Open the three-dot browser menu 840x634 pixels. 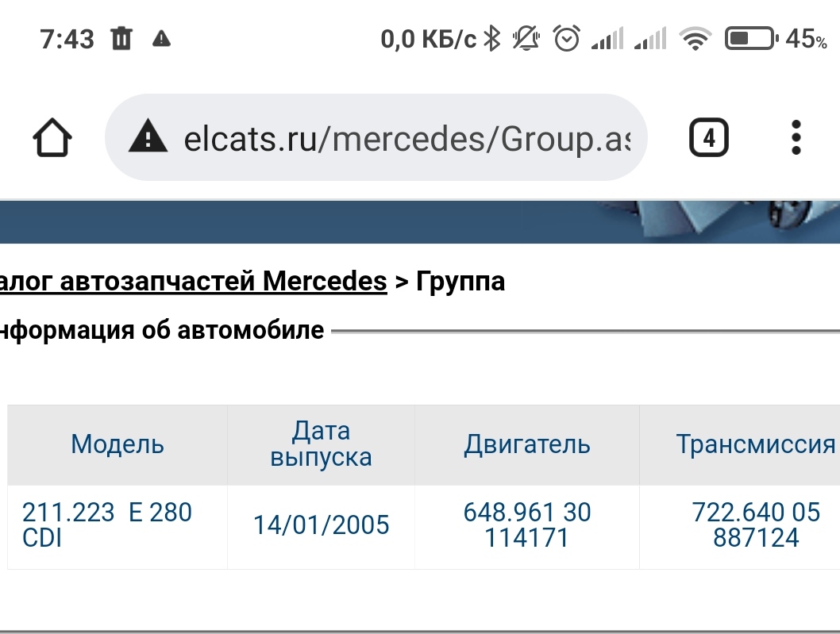796,139
